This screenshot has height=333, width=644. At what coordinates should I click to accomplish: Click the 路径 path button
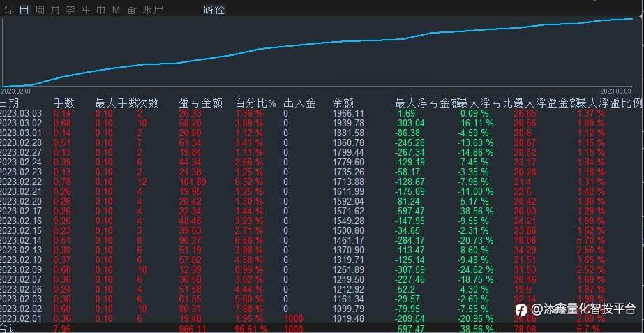click(214, 10)
